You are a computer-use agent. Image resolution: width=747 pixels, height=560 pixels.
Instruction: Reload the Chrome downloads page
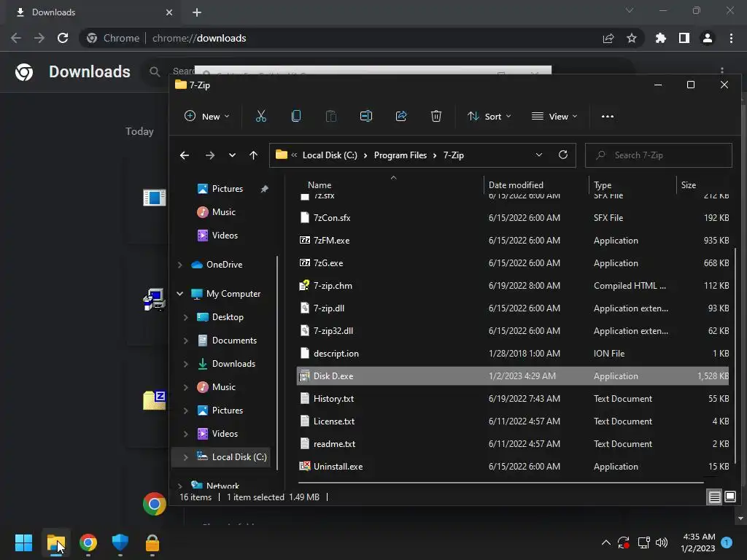click(63, 38)
